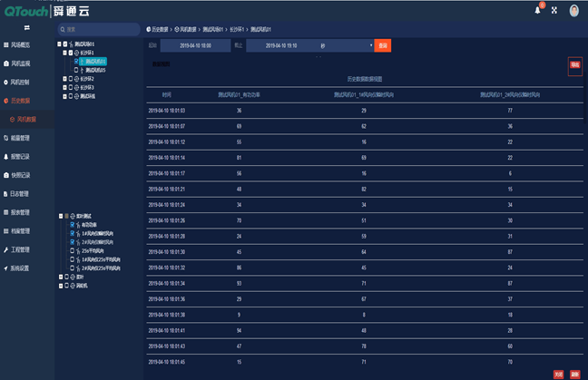
Task: Click the 风场概览 sidebar icon
Action: pyautogui.click(x=6, y=44)
